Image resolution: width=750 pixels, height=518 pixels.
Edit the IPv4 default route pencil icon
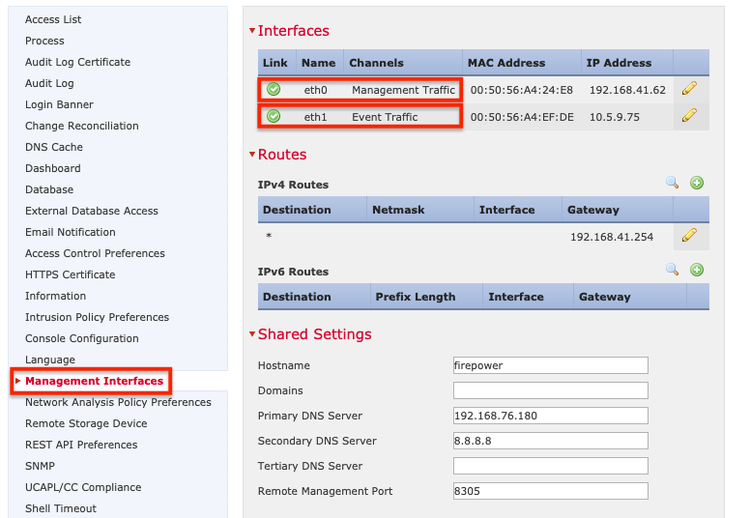(689, 235)
